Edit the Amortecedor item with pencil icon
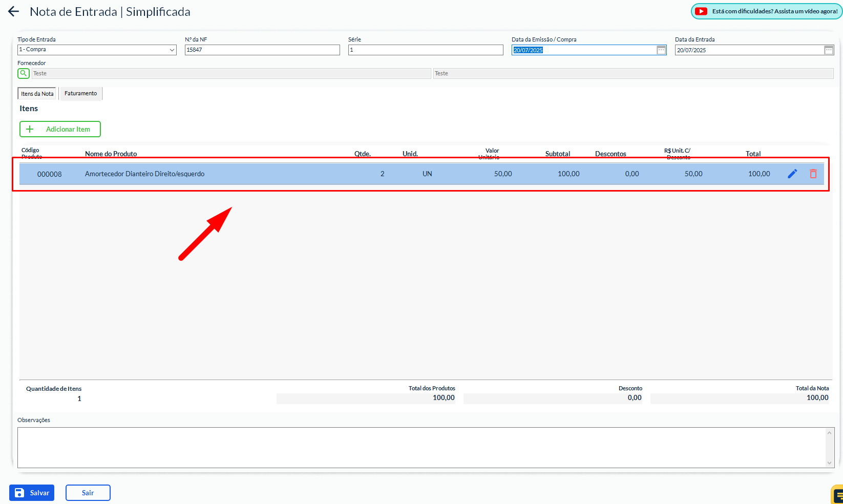The image size is (843, 504). pos(792,174)
